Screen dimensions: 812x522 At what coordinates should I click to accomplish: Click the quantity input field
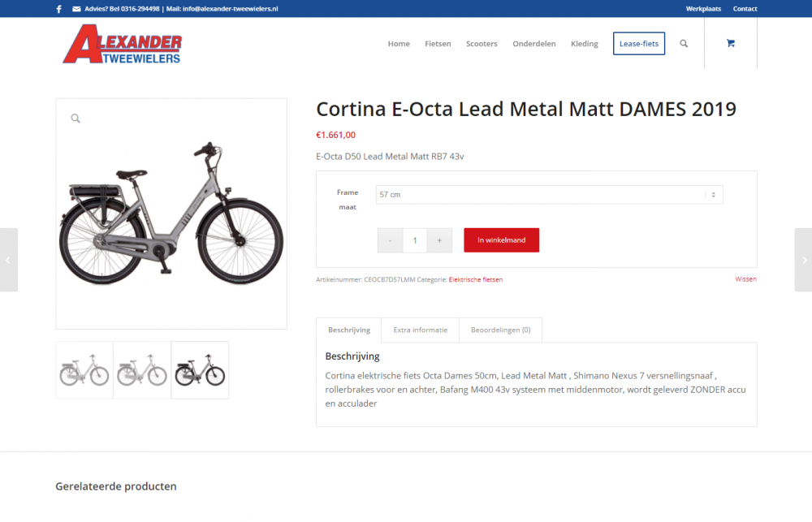coord(415,240)
